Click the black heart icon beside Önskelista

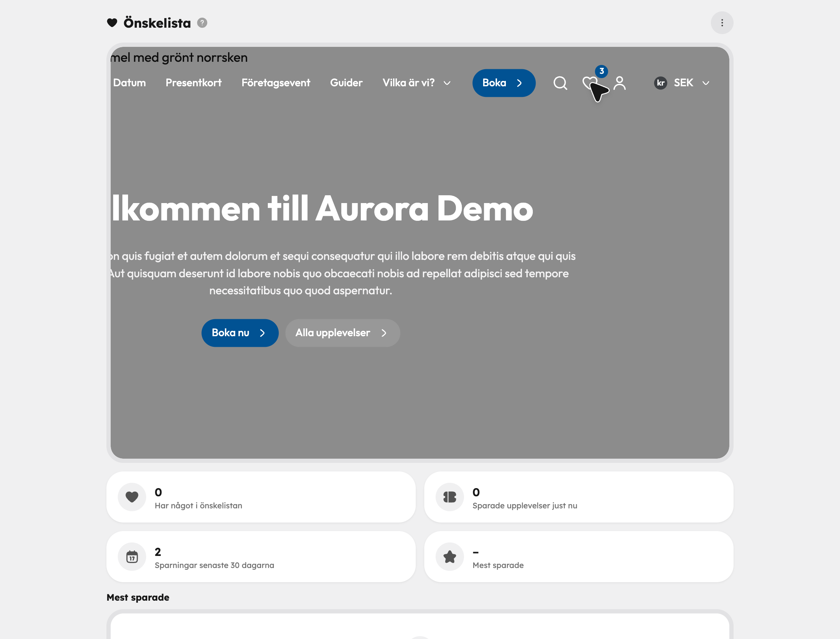[x=112, y=23]
